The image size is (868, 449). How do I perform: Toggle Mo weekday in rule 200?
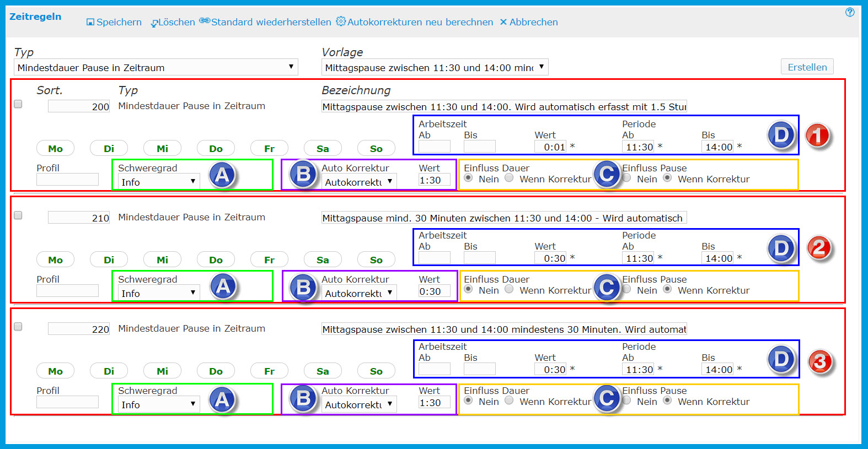(x=55, y=148)
